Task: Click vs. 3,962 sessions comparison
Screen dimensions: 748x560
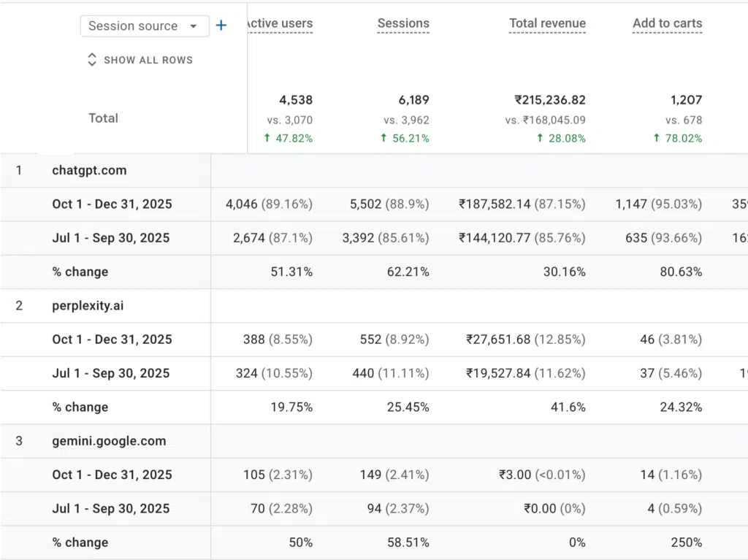Action: (406, 120)
